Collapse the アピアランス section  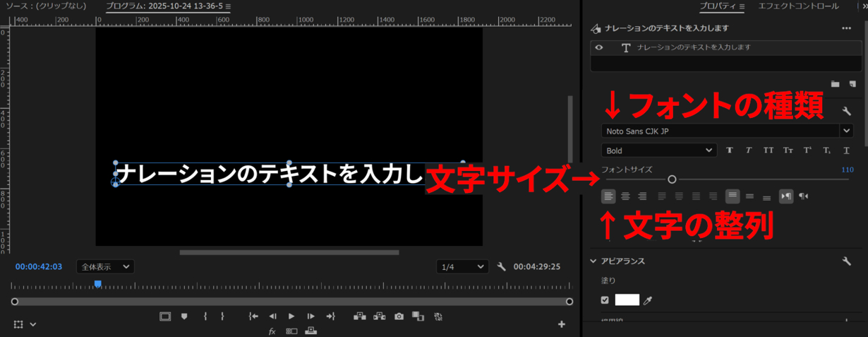[x=593, y=261]
